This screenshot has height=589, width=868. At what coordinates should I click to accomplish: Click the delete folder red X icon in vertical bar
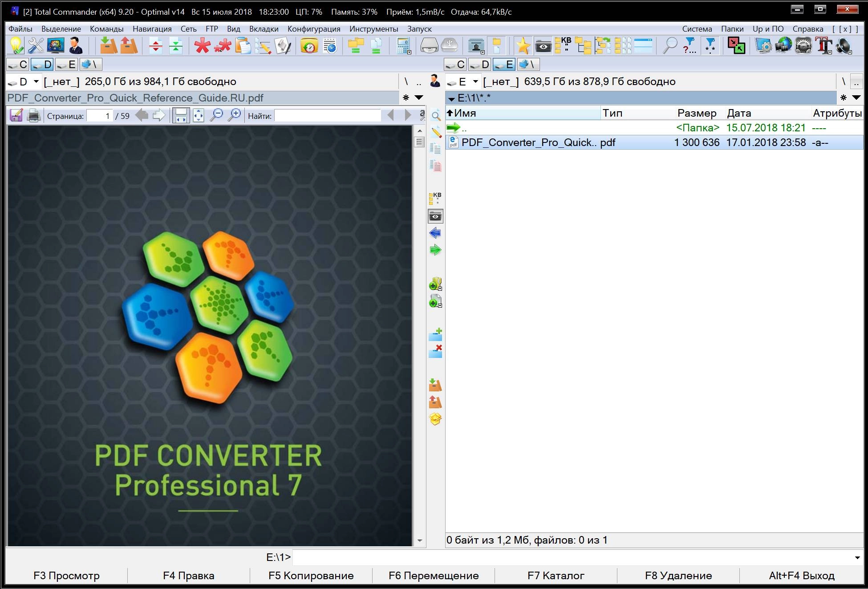(435, 351)
